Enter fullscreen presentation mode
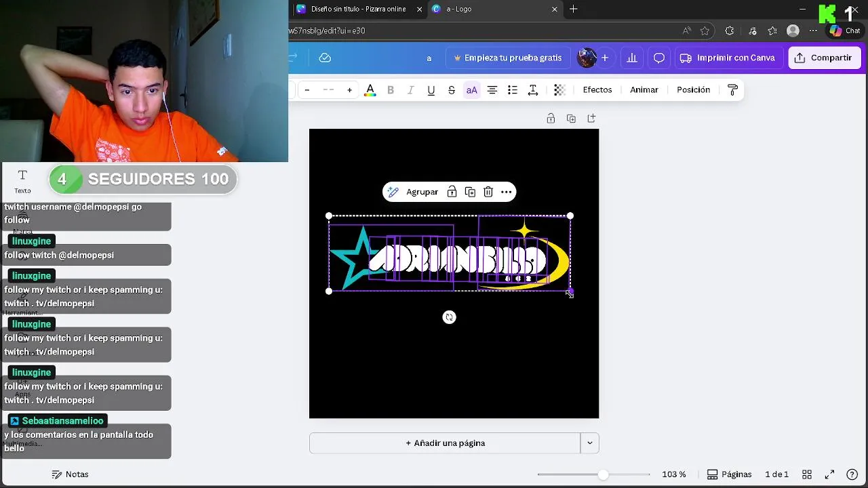868x488 pixels. coord(829,474)
